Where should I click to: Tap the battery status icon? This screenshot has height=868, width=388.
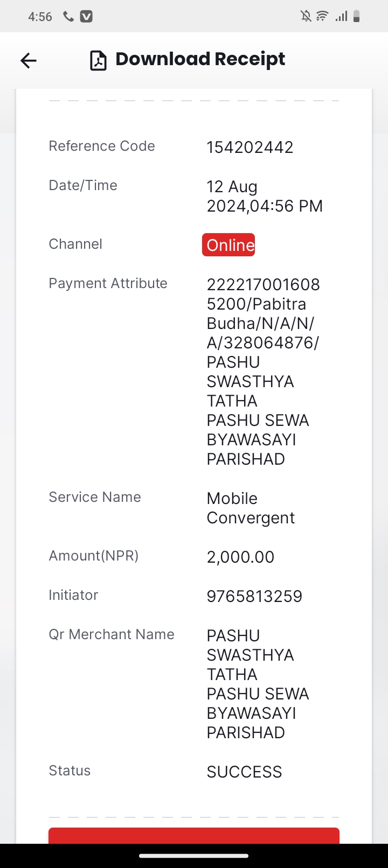point(356,17)
